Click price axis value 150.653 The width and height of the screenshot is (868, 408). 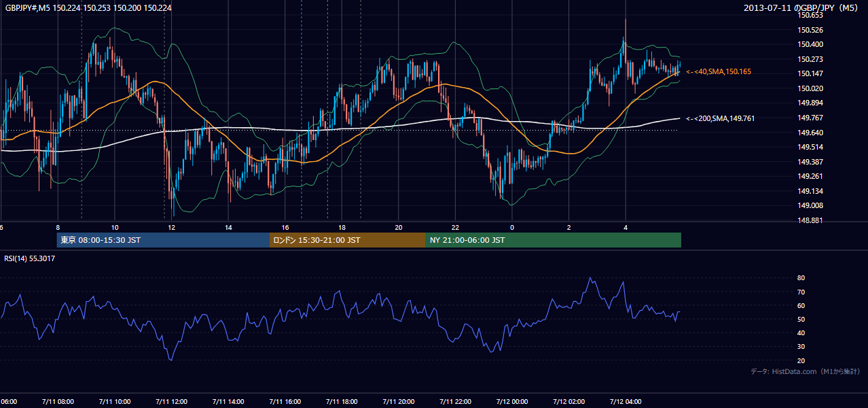810,15
